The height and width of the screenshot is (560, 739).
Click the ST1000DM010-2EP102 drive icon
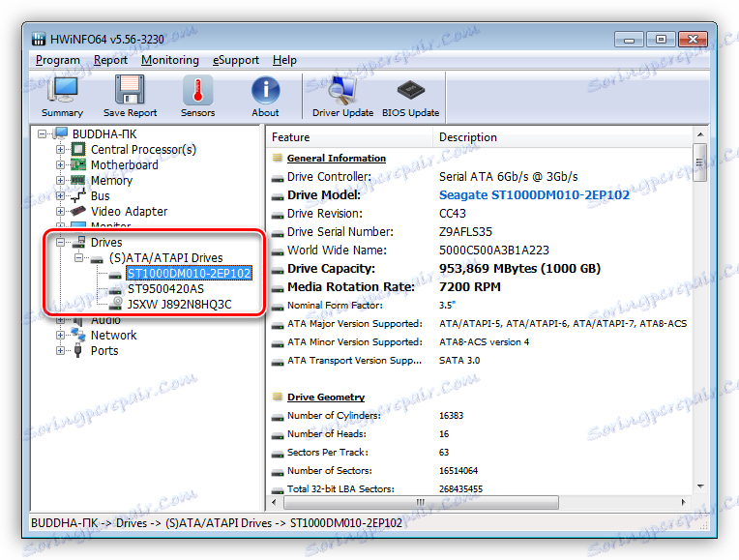[x=115, y=275]
